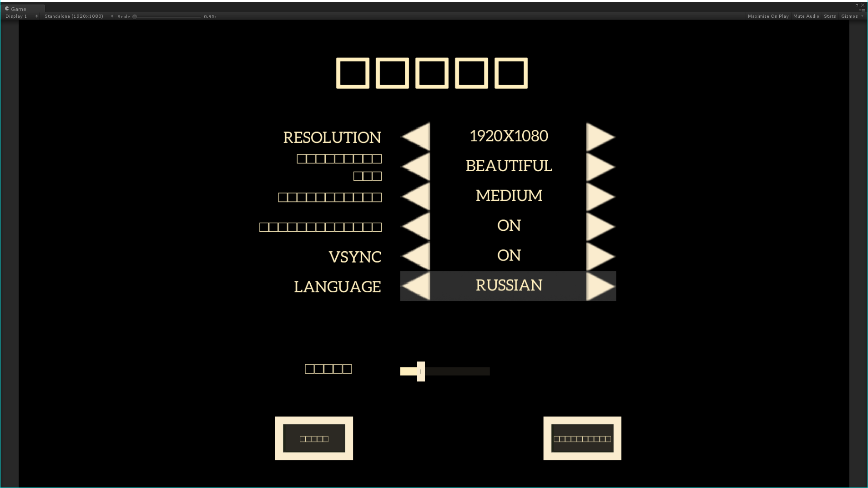The image size is (868, 488).
Task: Click left arrow beside 1920X1080 resolution
Action: [x=416, y=137]
